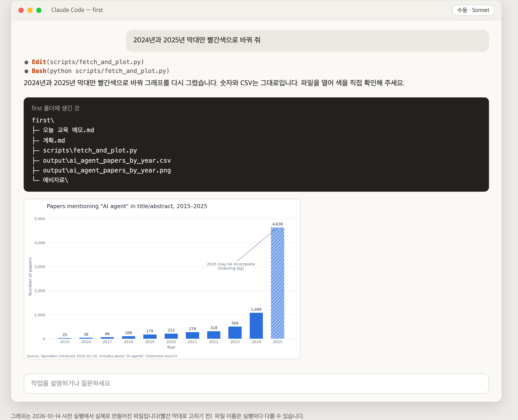Click the red close window button

[x=21, y=10]
